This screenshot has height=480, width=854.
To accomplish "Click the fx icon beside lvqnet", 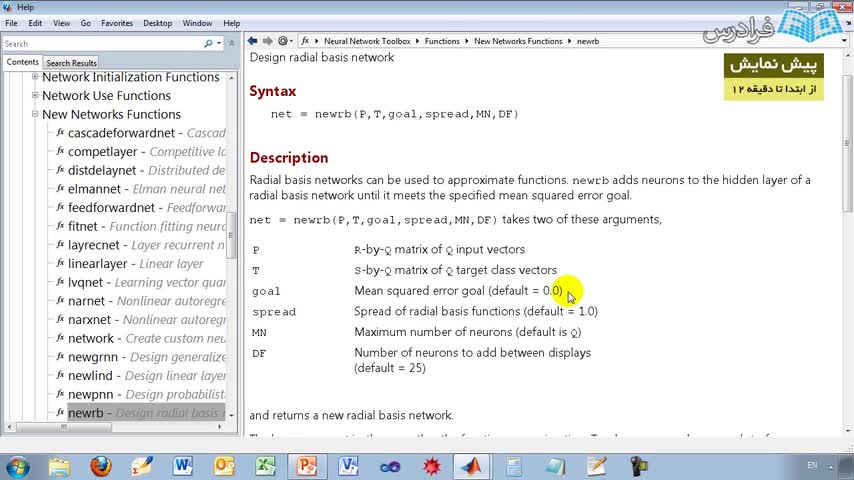I will 60,282.
